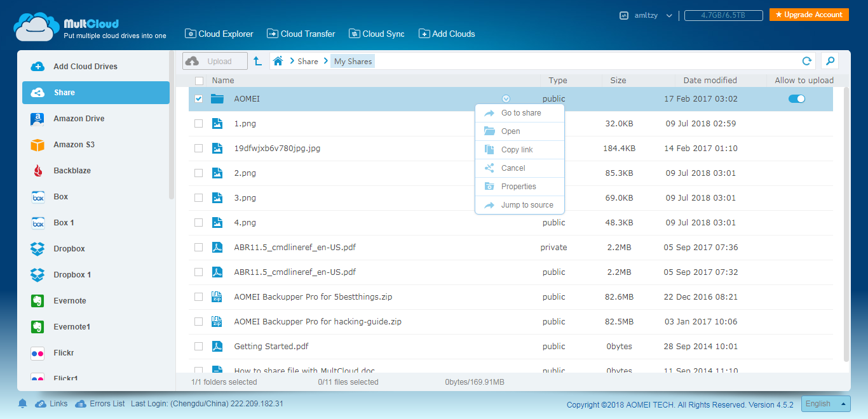Image resolution: width=868 pixels, height=419 pixels.
Task: Click the refresh icon in path bar
Action: [x=806, y=61]
